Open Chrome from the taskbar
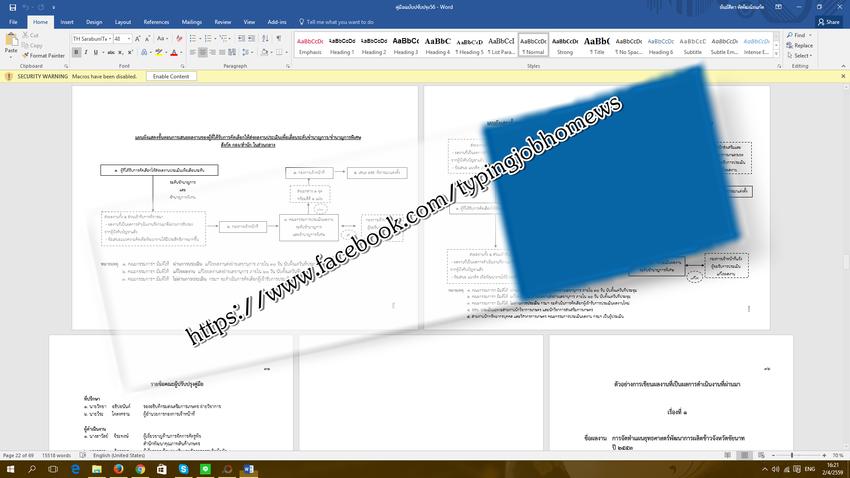The width and height of the screenshot is (850, 478). tap(140, 469)
